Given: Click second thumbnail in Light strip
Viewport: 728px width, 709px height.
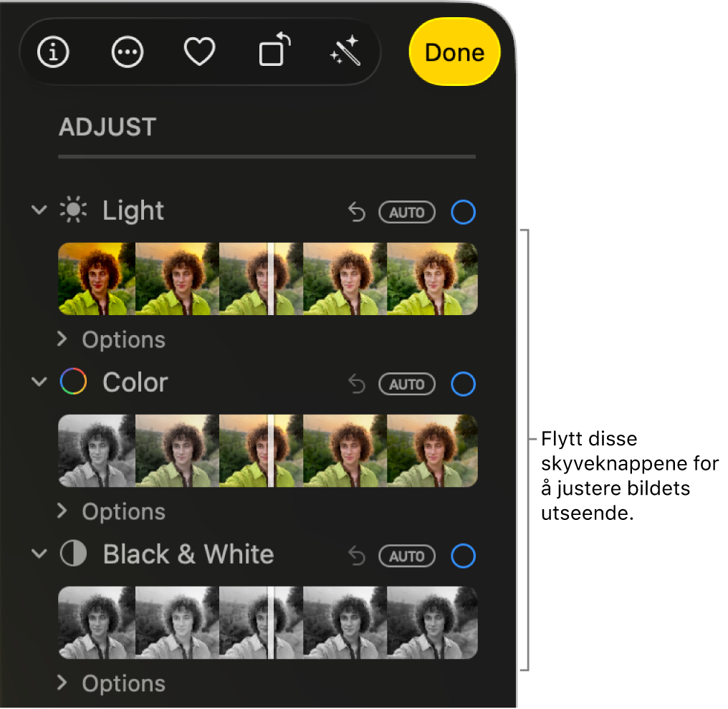Looking at the screenshot, I should click(x=177, y=279).
